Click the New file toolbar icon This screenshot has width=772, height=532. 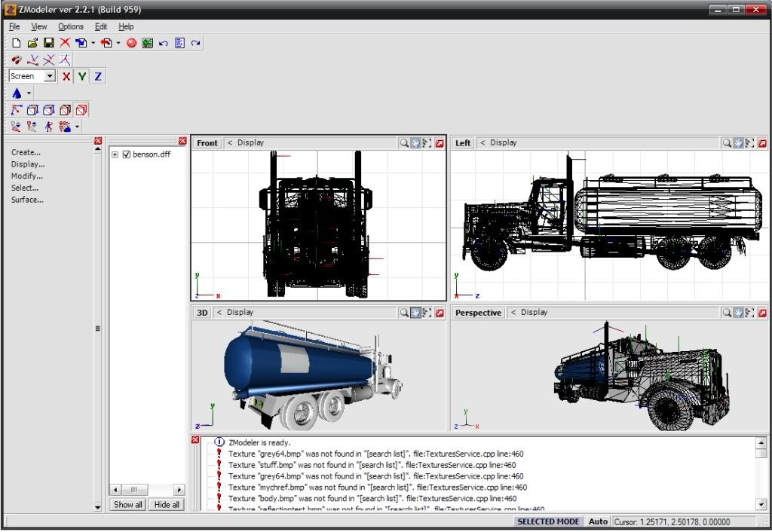(17, 43)
